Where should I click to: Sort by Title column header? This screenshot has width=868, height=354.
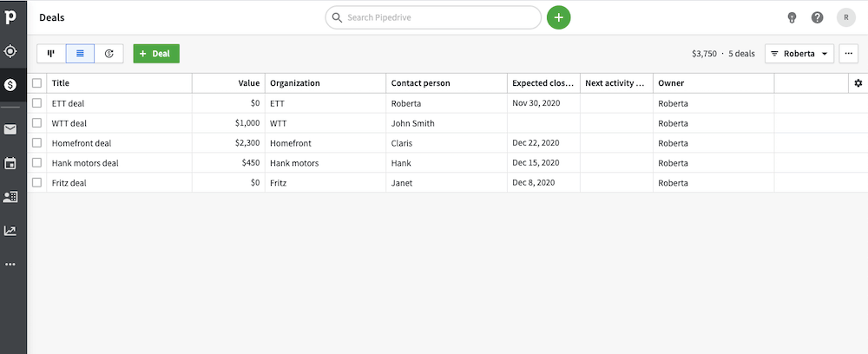click(119, 83)
